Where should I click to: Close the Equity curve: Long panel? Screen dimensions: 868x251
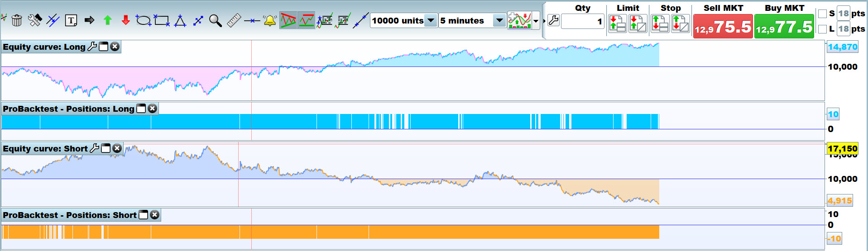tap(115, 47)
